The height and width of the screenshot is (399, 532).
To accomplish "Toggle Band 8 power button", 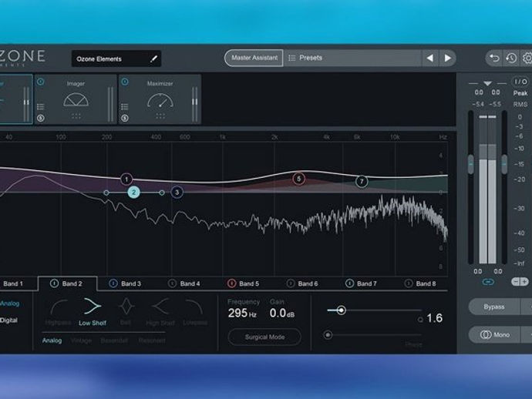I will point(409,283).
